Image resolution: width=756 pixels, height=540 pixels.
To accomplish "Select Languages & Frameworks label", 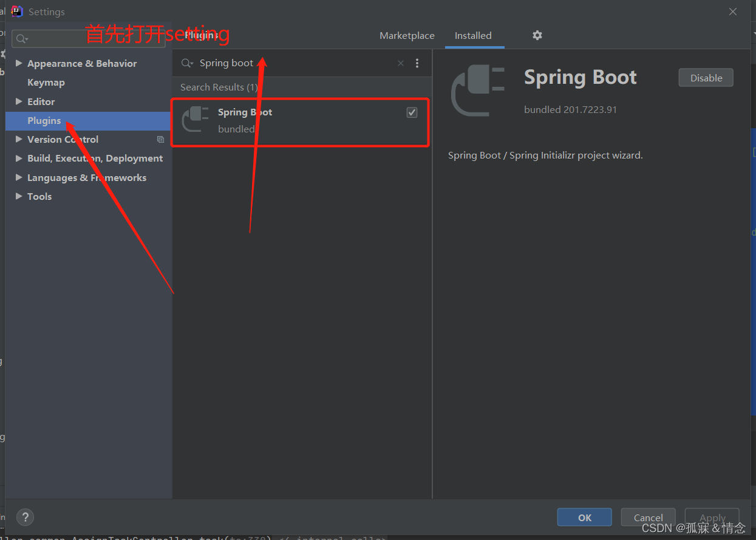I will [87, 178].
